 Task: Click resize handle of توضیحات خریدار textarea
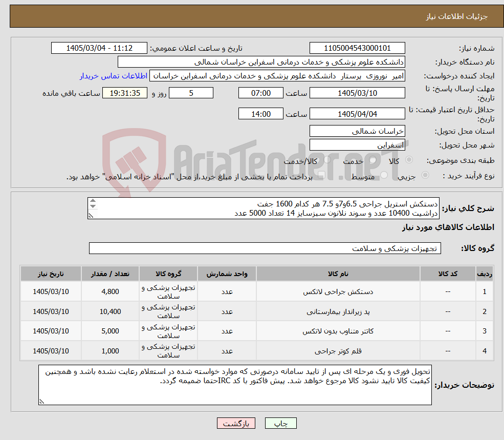[41, 402]
